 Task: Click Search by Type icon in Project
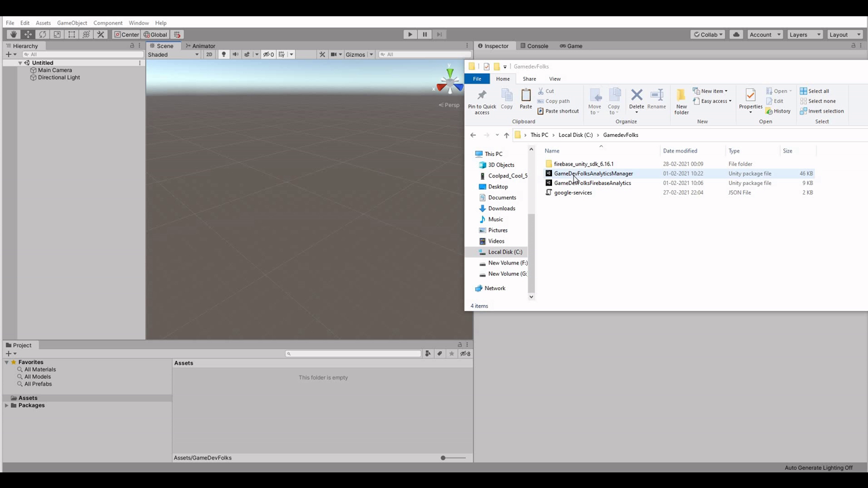tap(428, 354)
